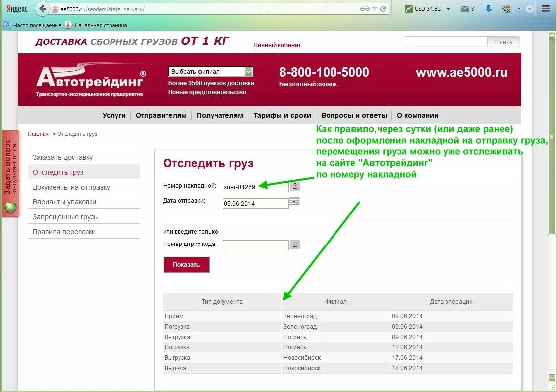
Task: Click the Яндекс logo in browser toolbar
Action: (17, 9)
